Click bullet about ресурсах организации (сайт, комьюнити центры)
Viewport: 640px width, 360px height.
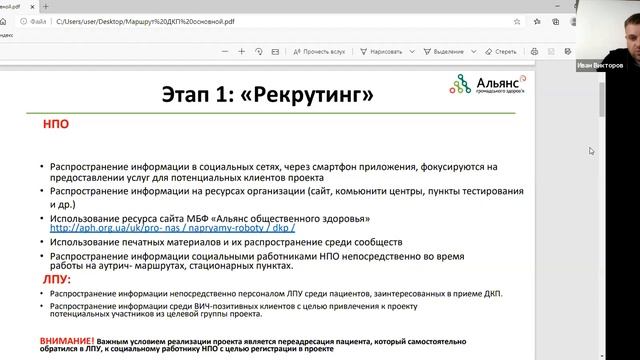[287, 198]
